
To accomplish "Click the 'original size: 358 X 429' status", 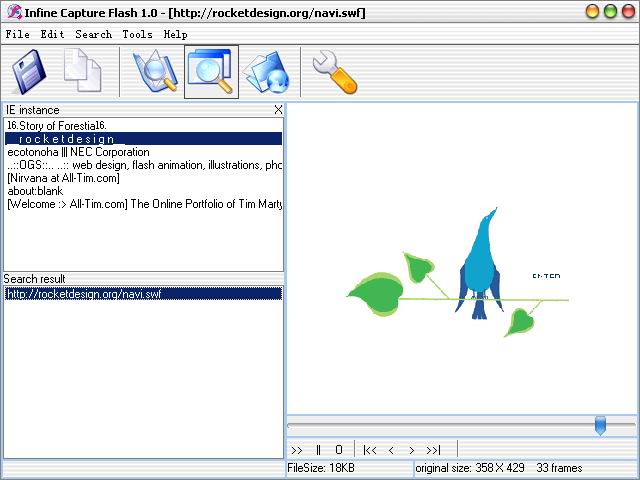I will pyautogui.click(x=470, y=468).
